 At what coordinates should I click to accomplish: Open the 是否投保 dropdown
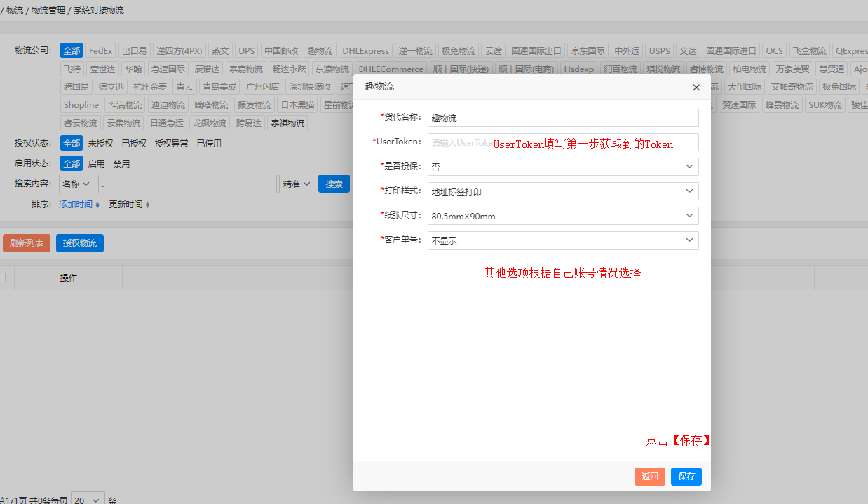(x=562, y=167)
